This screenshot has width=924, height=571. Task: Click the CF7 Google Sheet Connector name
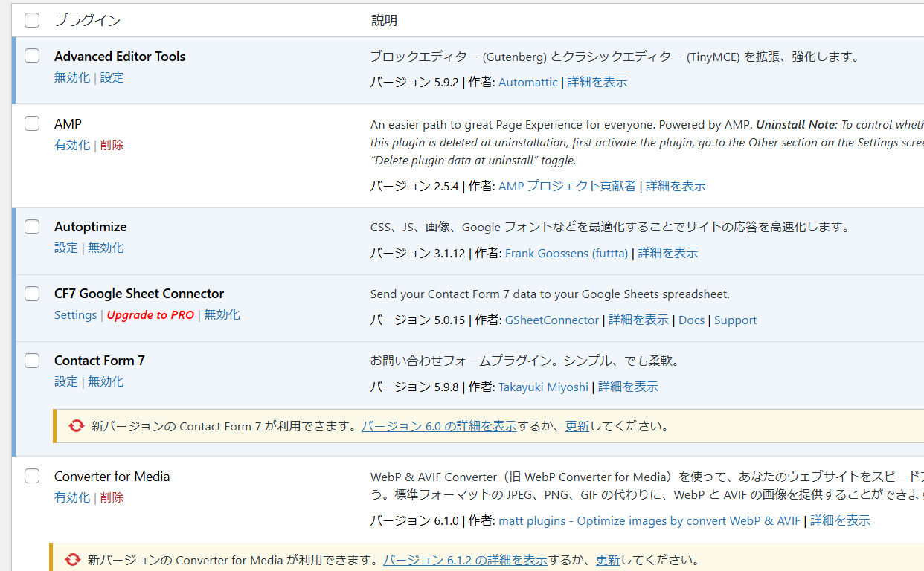(x=139, y=294)
